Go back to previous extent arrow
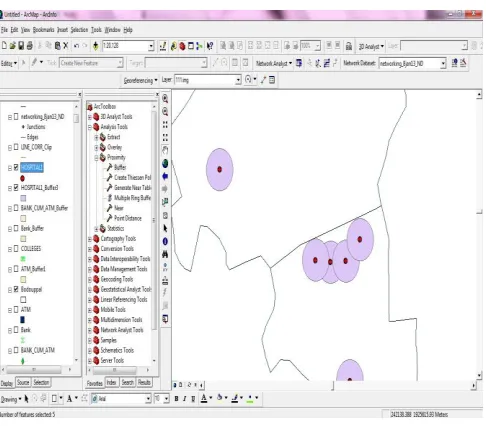 pos(165,176)
